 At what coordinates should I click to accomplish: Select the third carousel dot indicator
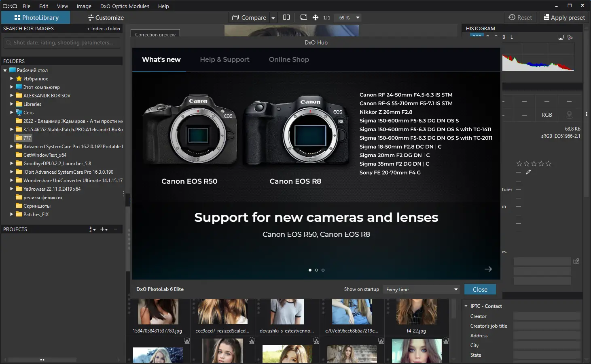pos(323,270)
